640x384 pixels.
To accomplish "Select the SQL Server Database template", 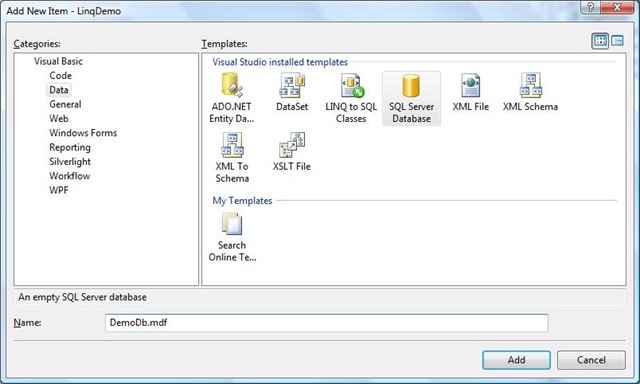I will pos(411,98).
